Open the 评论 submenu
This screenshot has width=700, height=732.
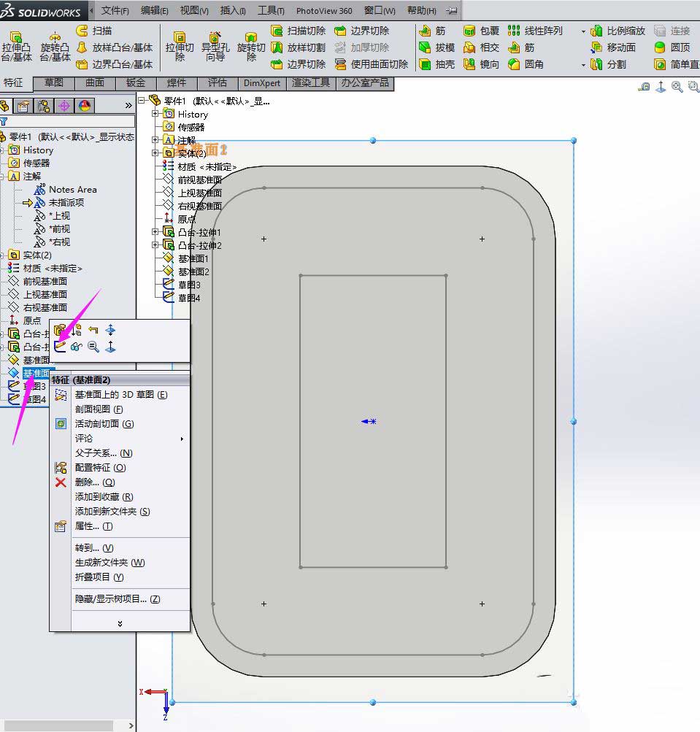[x=120, y=439]
